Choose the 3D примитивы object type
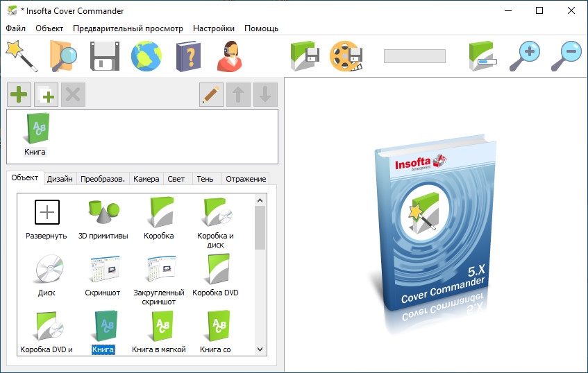 (x=103, y=217)
